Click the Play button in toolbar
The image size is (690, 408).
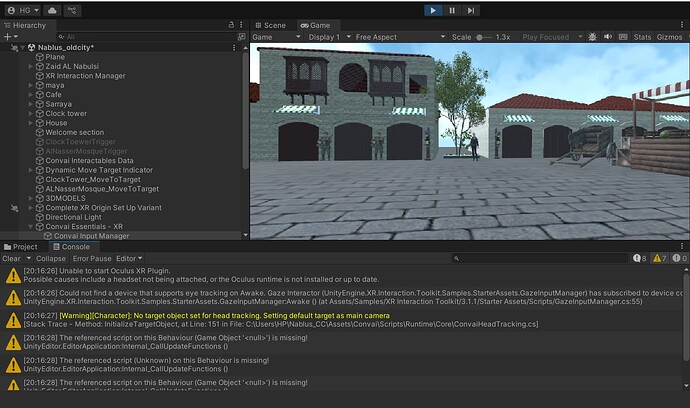point(433,10)
